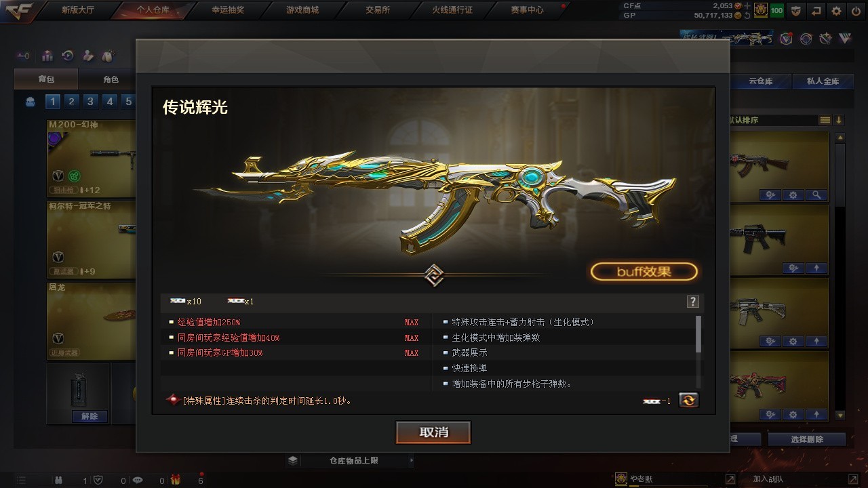Click the return arrow icon in top bar
Viewport: 868px width, 488px height.
(816, 11)
